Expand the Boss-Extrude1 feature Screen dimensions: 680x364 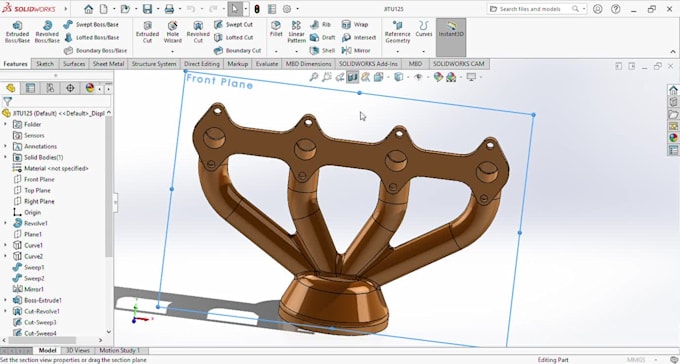[5, 300]
